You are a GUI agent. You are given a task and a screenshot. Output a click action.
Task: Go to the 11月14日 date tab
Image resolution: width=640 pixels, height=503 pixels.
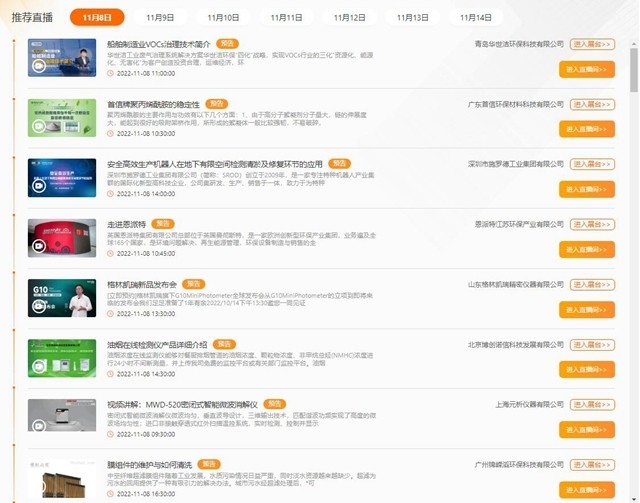(x=475, y=17)
